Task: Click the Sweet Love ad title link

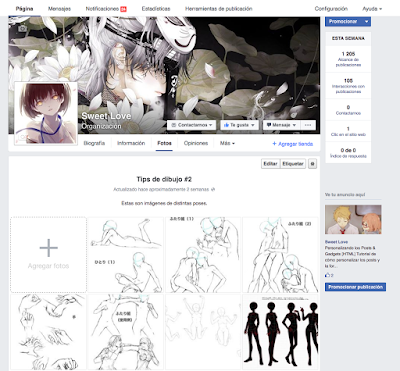Action: (336, 242)
